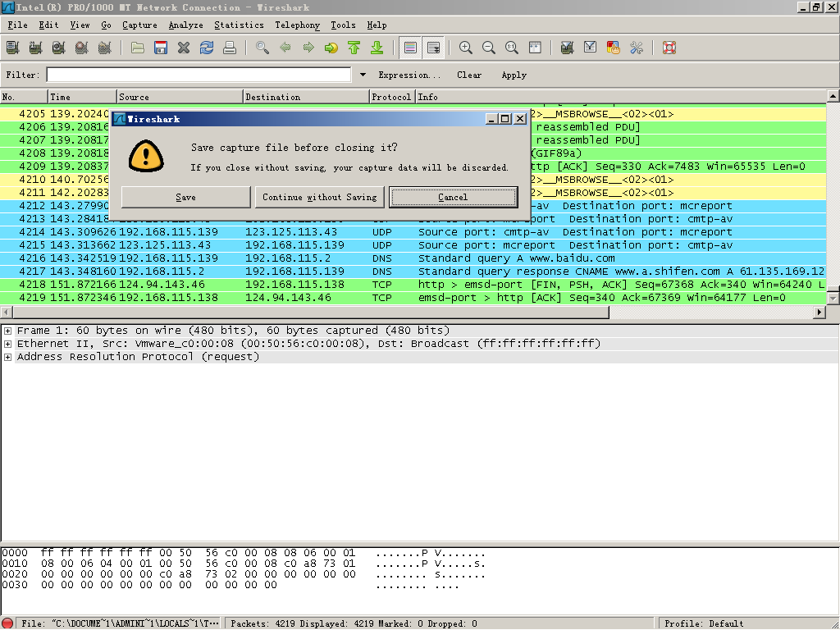Sort by Protocol column header

point(393,97)
